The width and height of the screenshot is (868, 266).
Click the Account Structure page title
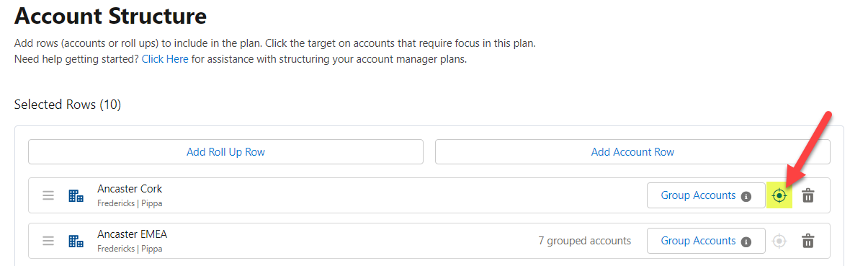click(x=110, y=15)
